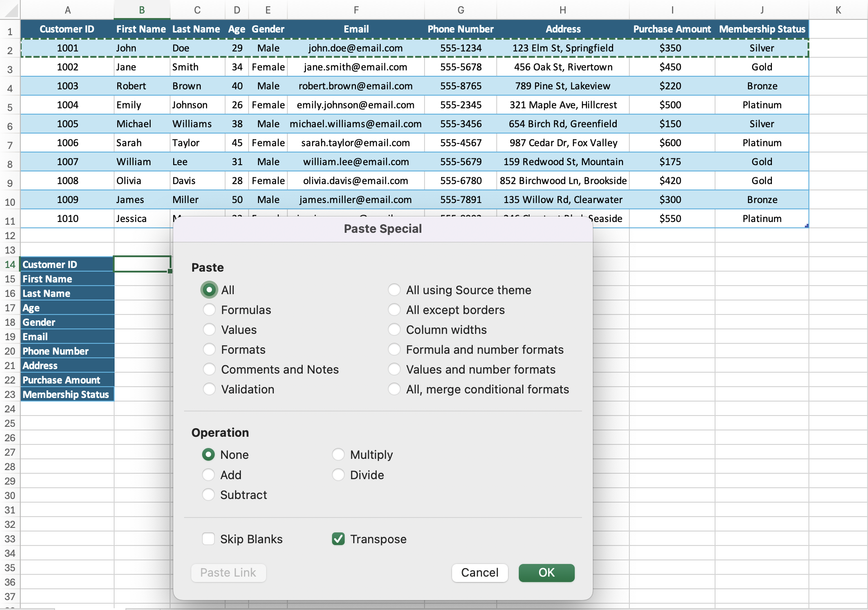
Task: Click the Gender label in row 18
Action: (67, 322)
